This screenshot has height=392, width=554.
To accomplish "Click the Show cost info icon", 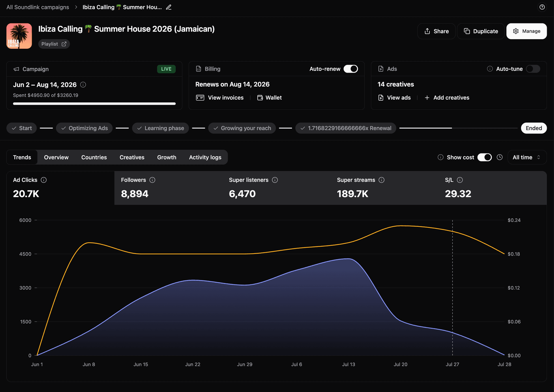I will point(441,157).
